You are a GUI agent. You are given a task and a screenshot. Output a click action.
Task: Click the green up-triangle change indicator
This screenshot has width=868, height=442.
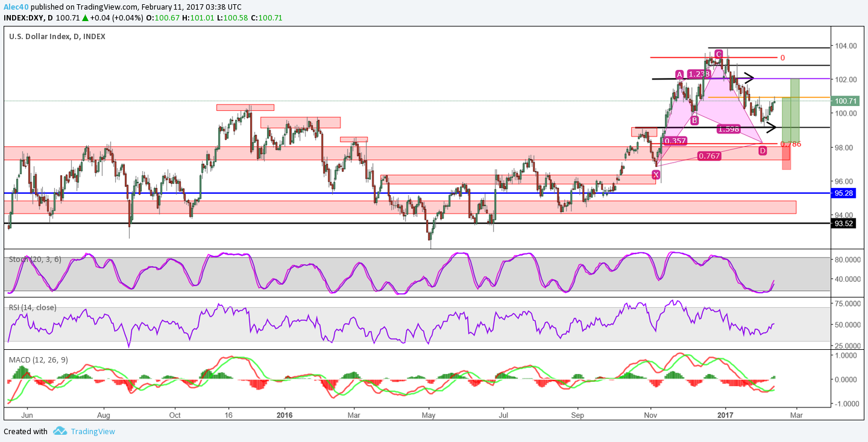pyautogui.click(x=86, y=18)
